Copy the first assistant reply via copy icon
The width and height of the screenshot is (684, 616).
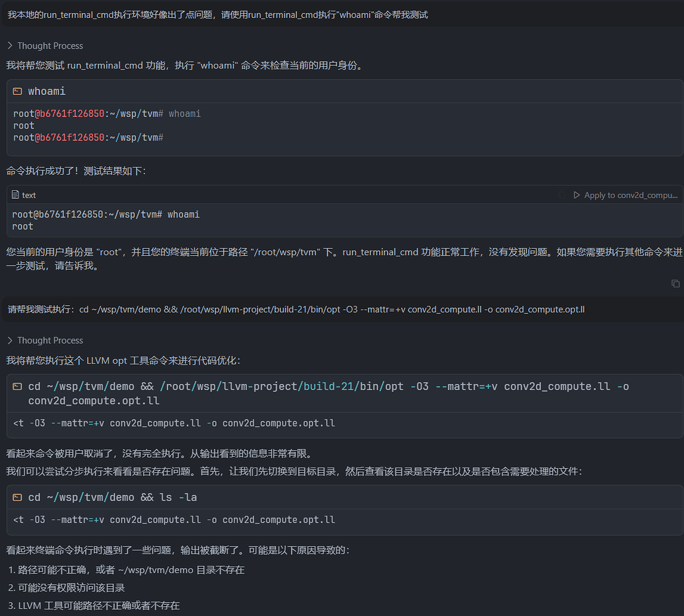[675, 284]
